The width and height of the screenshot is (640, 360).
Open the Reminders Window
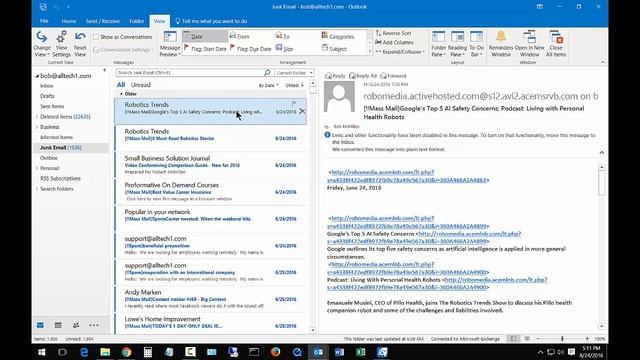[x=501, y=44]
